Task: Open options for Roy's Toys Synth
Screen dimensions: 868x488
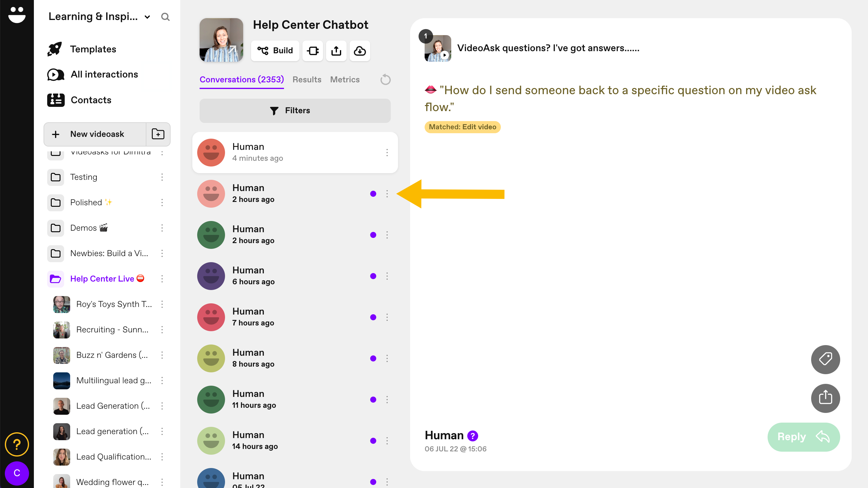Action: 162,304
